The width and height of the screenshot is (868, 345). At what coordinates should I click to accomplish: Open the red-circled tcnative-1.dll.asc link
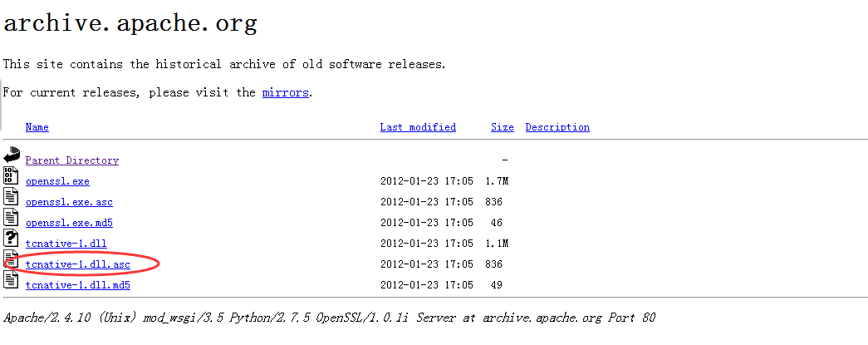coord(78,264)
